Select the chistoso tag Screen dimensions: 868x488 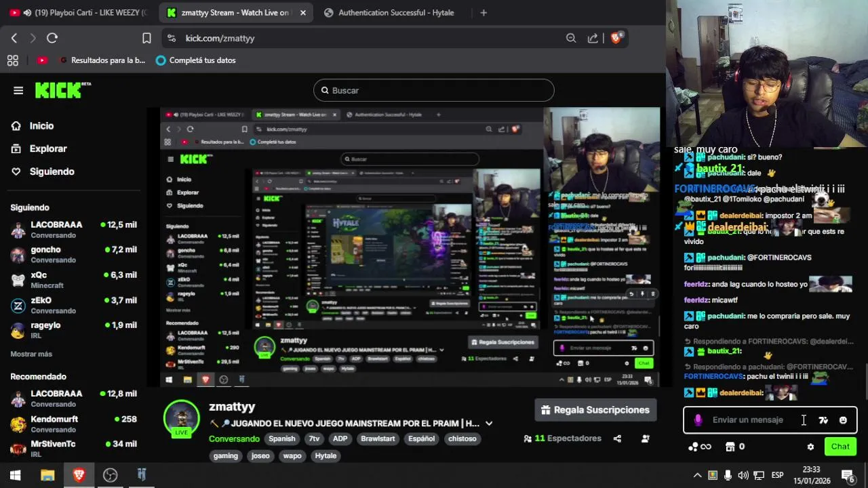coord(462,439)
